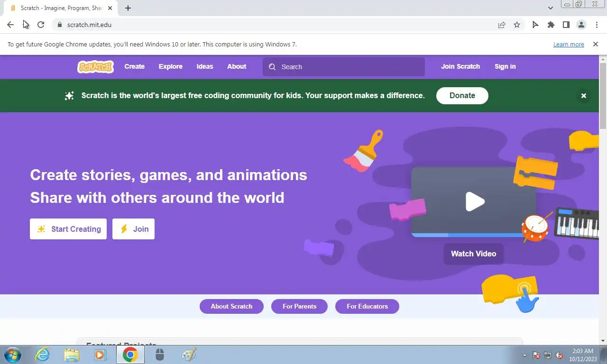The height and width of the screenshot is (364, 607).
Task: Open the Extensions puzzle icon
Action: [x=551, y=25]
